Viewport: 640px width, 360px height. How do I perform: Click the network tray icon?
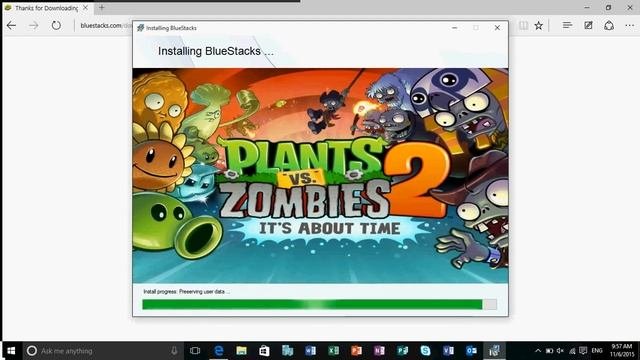(x=572, y=351)
